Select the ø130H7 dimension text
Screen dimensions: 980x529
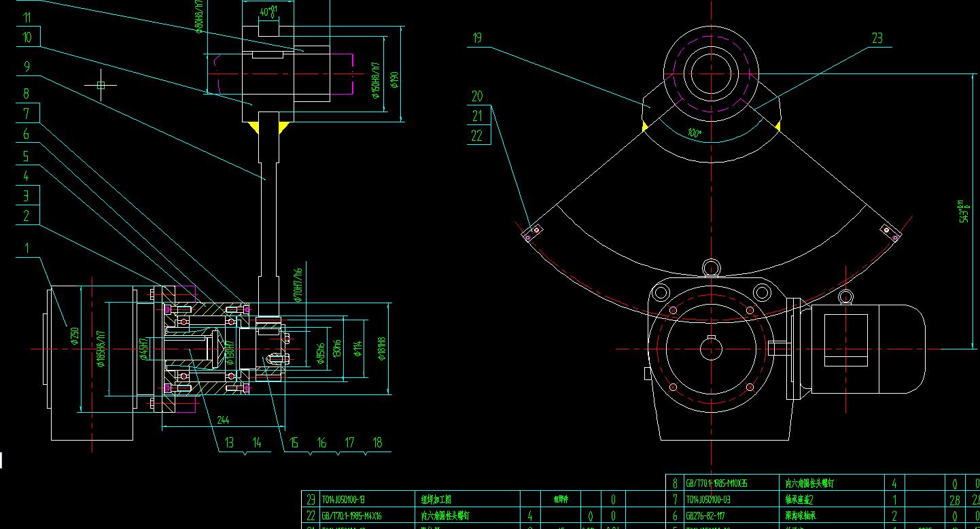[x=229, y=352]
